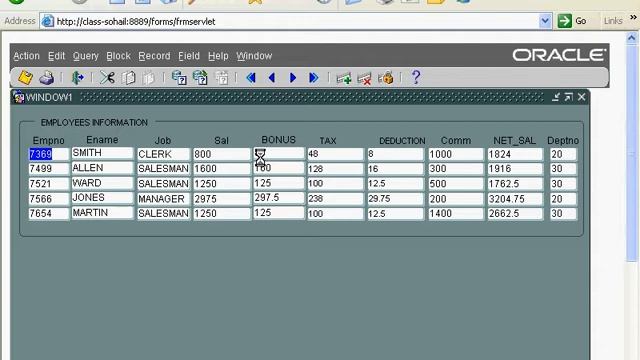Open the Action menu
The height and width of the screenshot is (360, 640).
click(x=27, y=56)
